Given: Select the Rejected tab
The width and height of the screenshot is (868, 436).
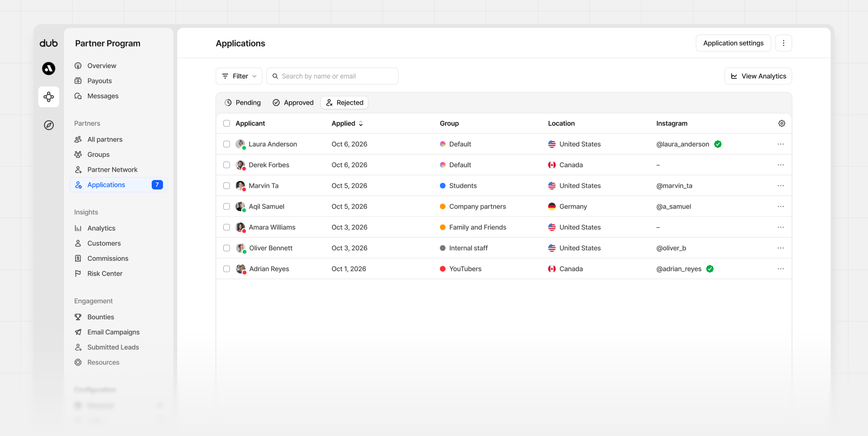Looking at the screenshot, I should [x=344, y=103].
